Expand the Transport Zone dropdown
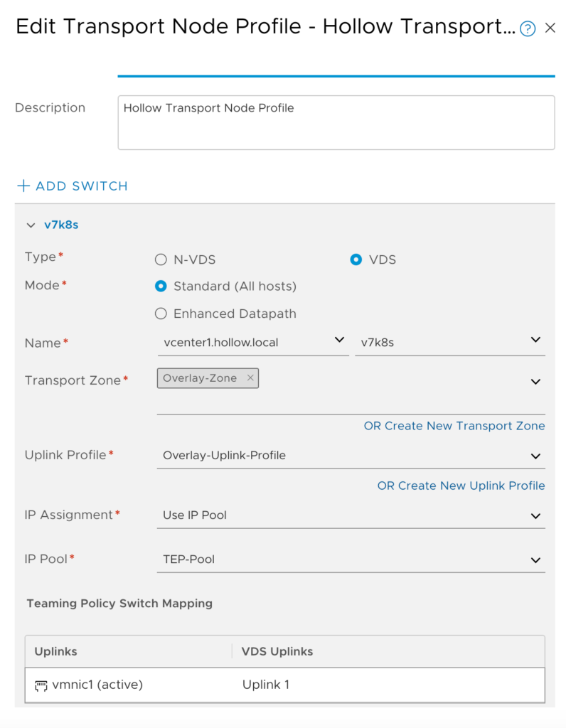 (535, 382)
